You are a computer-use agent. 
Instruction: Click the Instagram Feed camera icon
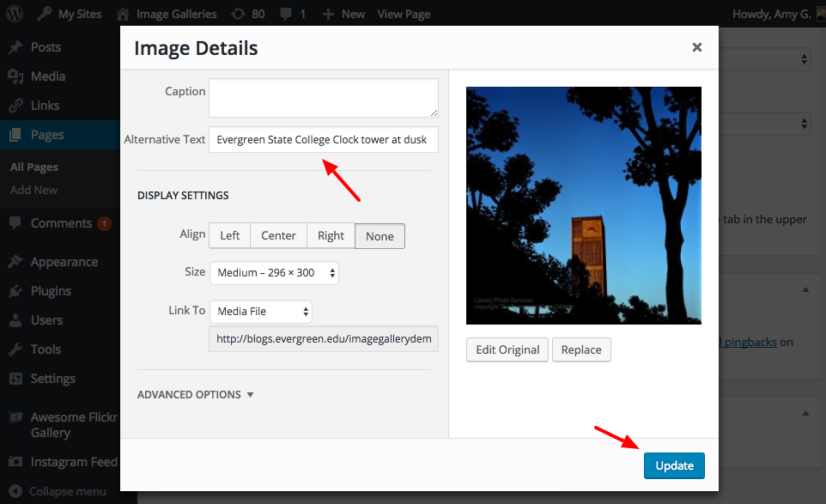(15, 462)
